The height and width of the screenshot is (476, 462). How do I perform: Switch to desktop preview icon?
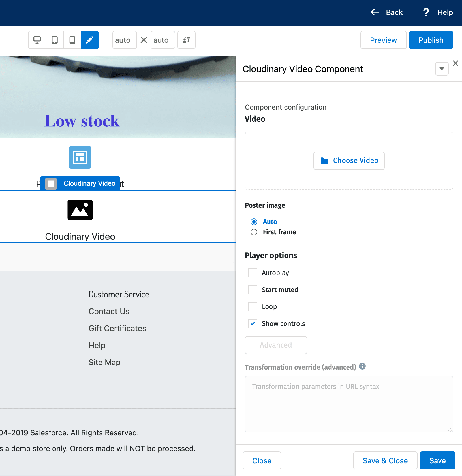pos(37,40)
